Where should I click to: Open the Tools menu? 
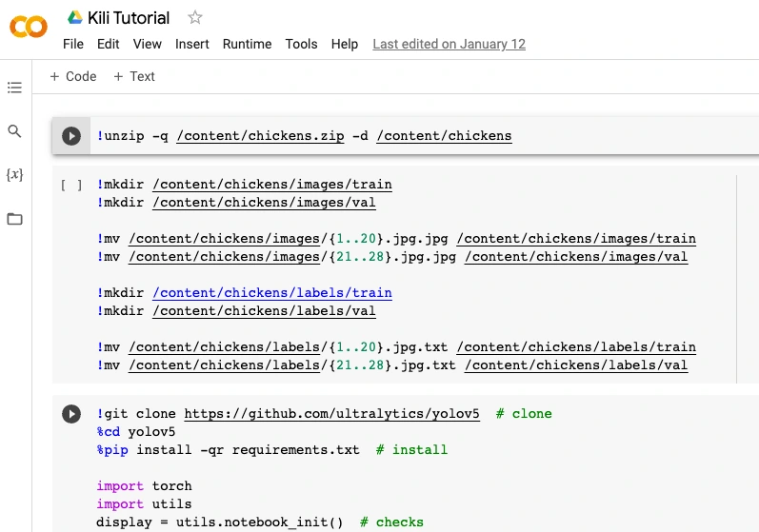point(301,44)
